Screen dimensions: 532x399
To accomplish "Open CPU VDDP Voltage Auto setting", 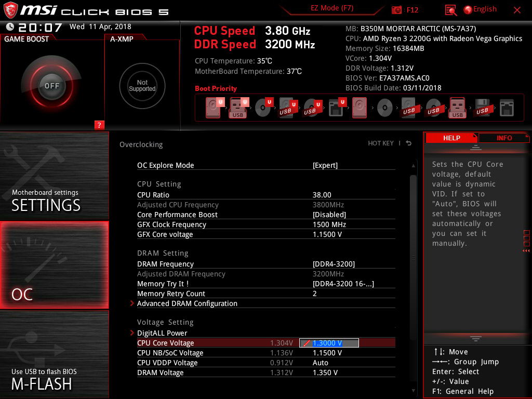I will pyautogui.click(x=266, y=363).
